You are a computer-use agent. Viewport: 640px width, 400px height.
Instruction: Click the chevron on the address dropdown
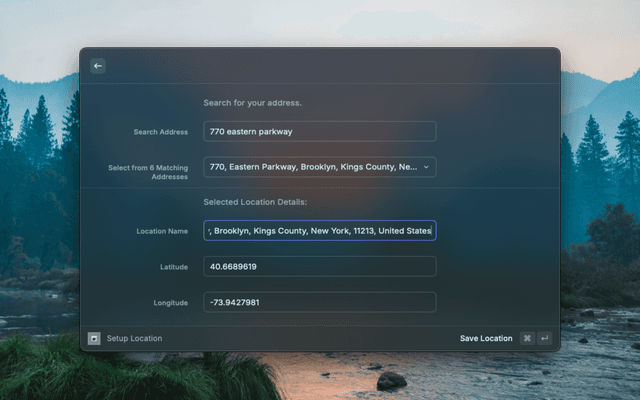(x=426, y=167)
